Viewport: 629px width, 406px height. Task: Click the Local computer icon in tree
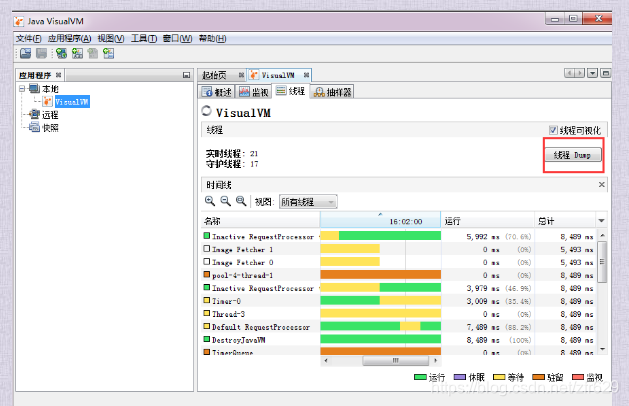[x=34, y=88]
